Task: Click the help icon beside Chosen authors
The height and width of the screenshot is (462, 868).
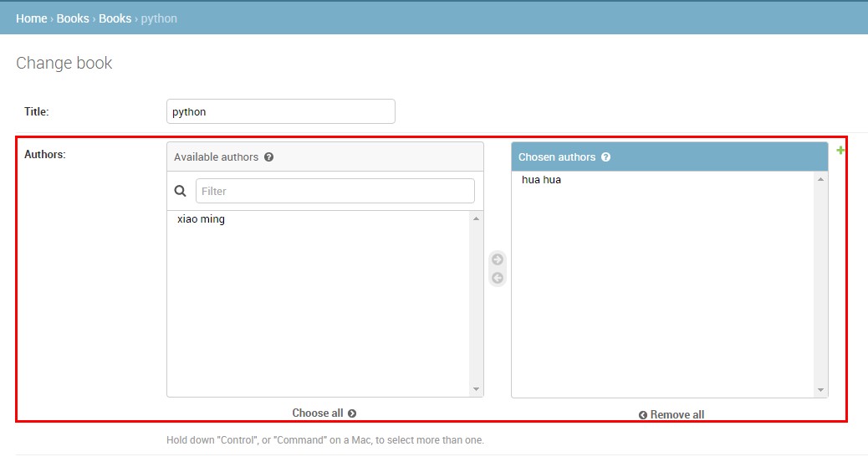Action: pyautogui.click(x=605, y=157)
